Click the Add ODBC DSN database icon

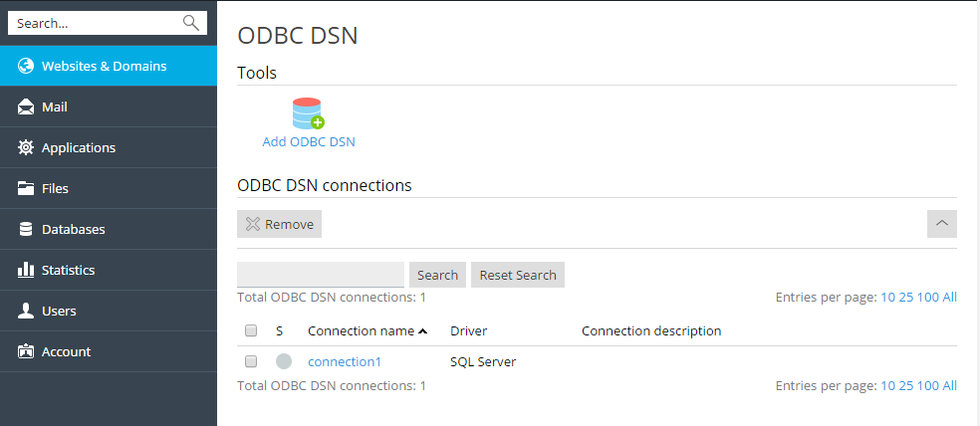(308, 113)
